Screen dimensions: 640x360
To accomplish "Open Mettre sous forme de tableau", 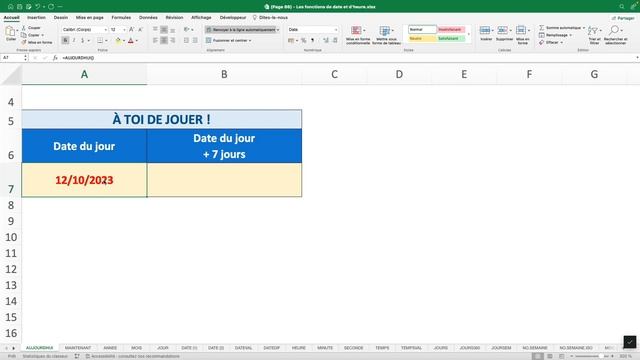I will click(x=386, y=35).
